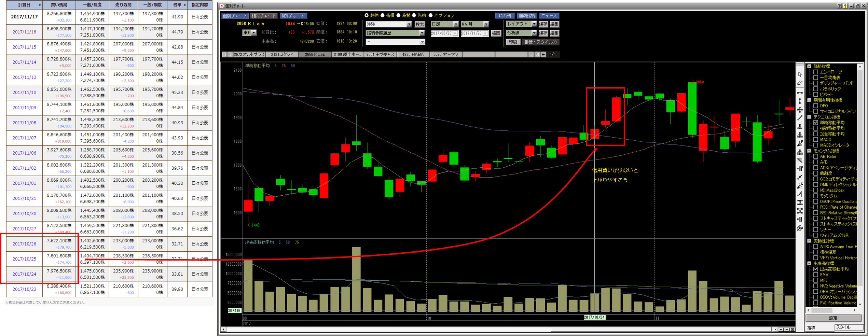Viewport: 868px width, 336px height.
Task: Open the 分析線 dropdown
Action: (x=534, y=33)
